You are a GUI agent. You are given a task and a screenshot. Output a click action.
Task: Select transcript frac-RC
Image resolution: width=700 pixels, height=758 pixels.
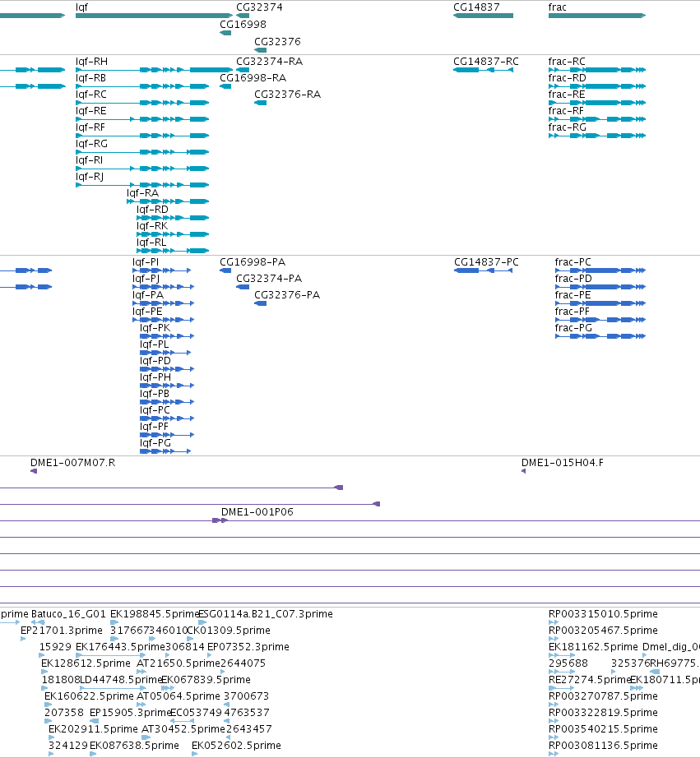click(597, 70)
